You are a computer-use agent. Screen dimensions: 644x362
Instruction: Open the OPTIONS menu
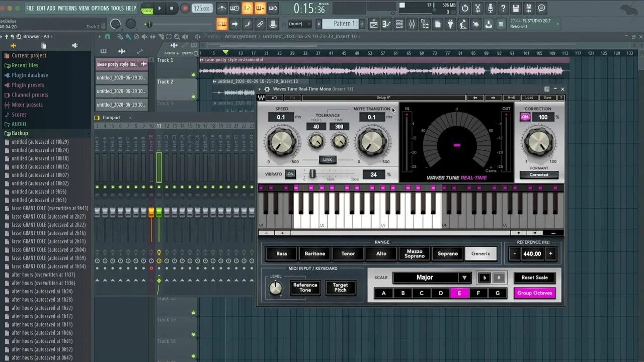click(100, 9)
